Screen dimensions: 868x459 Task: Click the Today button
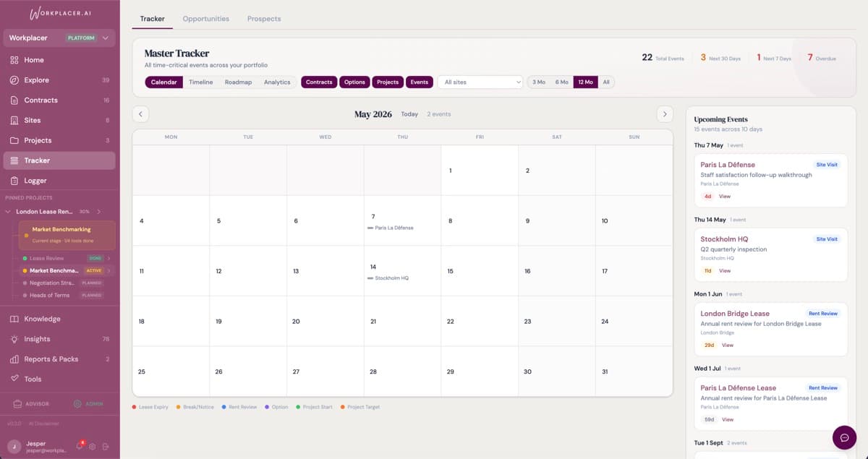click(409, 114)
